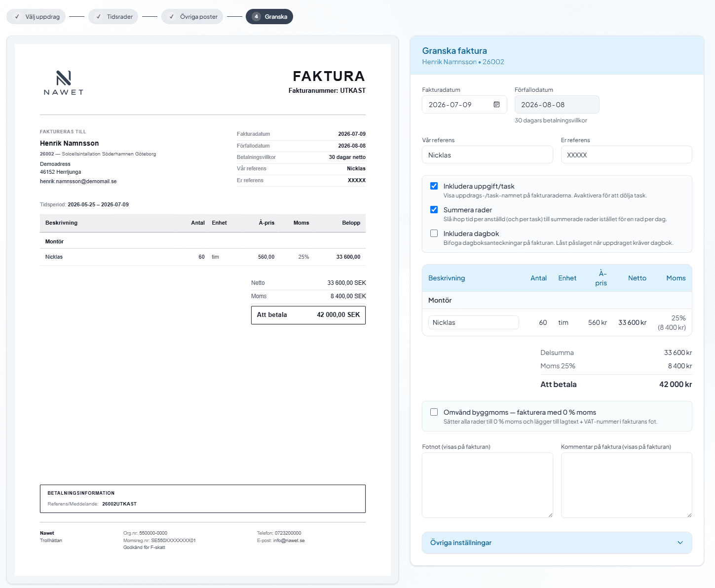Click the Nawet logo on invoice preview
Screen dimensions: 715x588
tap(64, 82)
